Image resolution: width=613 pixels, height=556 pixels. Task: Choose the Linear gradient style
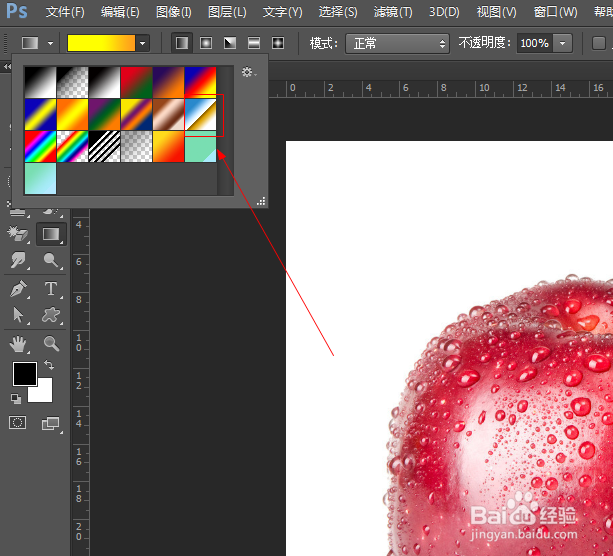coord(182,43)
